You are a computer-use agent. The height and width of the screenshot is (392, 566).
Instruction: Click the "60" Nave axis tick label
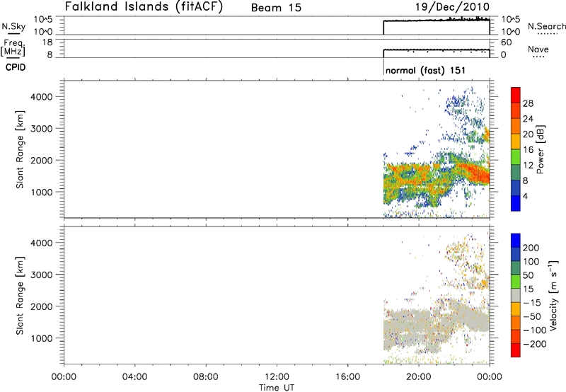pos(506,42)
